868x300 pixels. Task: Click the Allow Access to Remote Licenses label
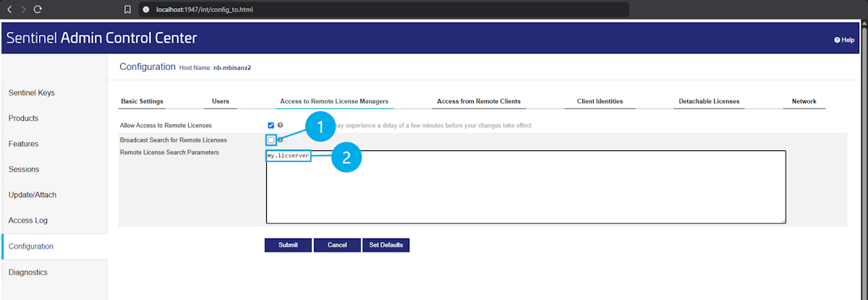[x=166, y=125]
